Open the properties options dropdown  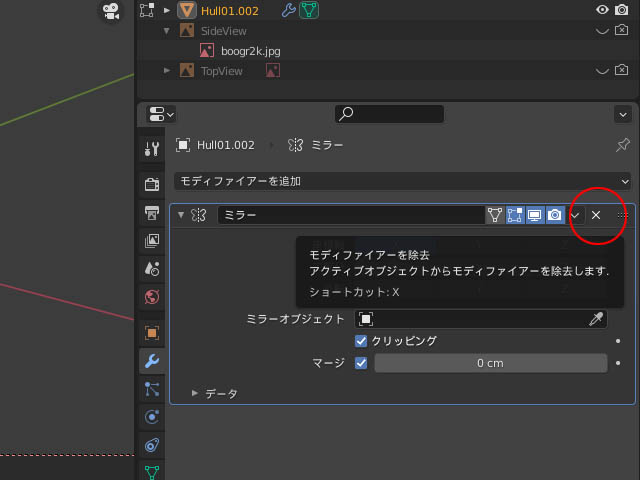click(623, 115)
